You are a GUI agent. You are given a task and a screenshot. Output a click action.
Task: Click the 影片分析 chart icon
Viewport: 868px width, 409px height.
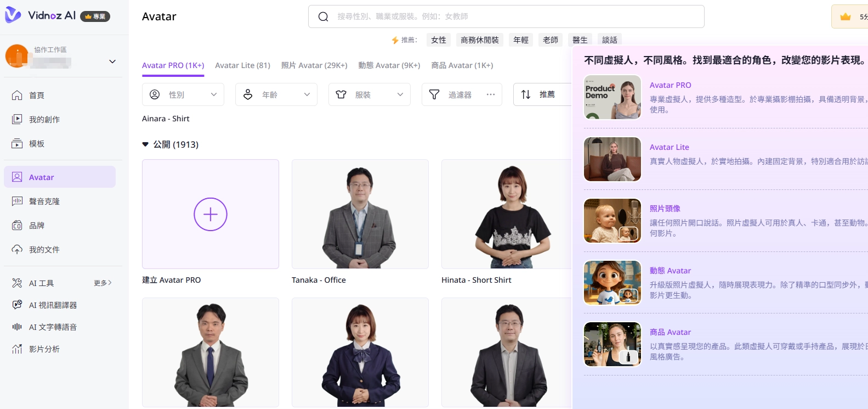click(x=17, y=349)
